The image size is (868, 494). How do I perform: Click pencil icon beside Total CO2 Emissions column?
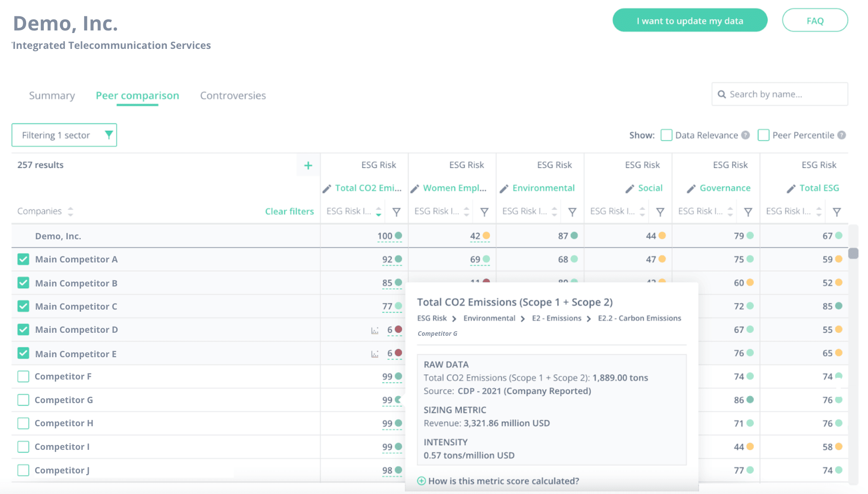327,189
